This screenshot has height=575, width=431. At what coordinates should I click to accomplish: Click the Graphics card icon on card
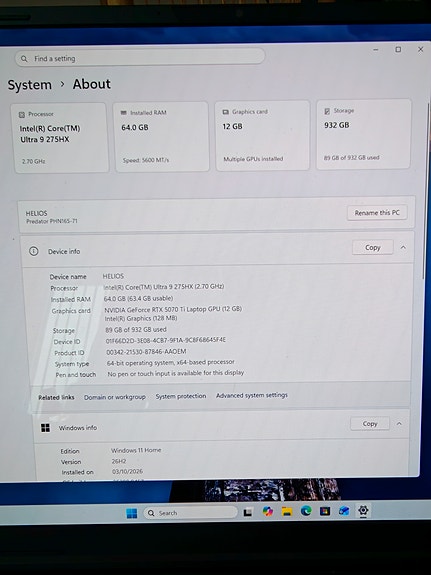[225, 112]
